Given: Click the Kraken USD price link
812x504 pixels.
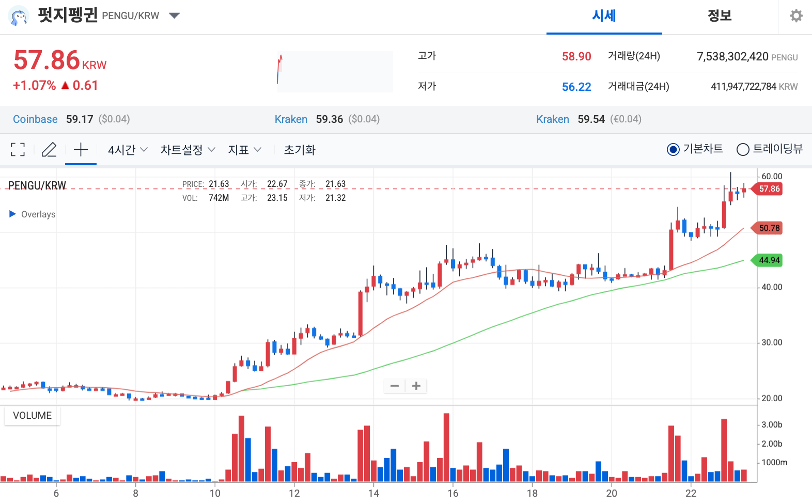Looking at the screenshot, I should (291, 119).
